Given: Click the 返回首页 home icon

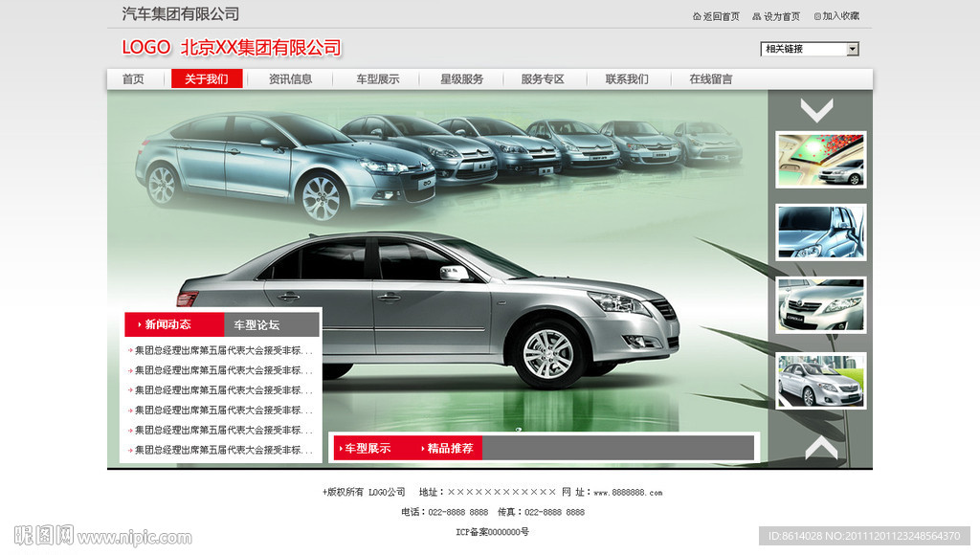Looking at the screenshot, I should (696, 15).
